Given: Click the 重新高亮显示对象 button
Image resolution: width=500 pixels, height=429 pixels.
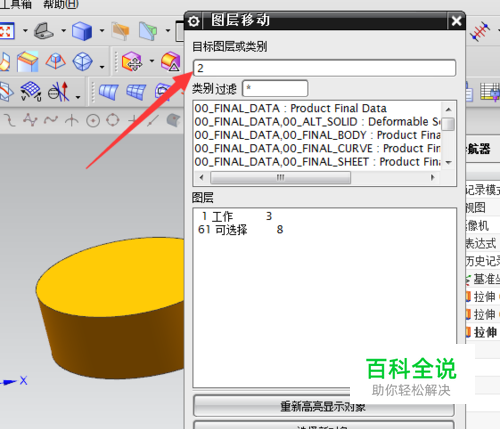Looking at the screenshot, I should coord(324,406).
